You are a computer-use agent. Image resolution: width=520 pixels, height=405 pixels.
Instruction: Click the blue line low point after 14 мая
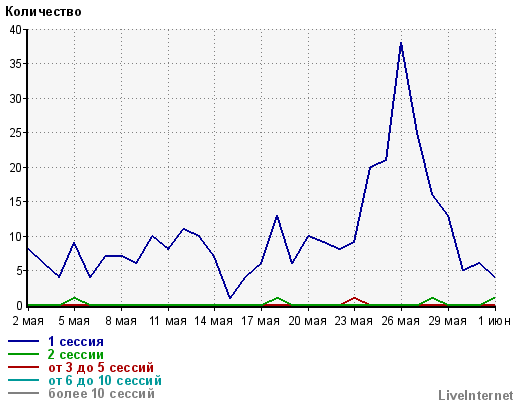[230, 298]
